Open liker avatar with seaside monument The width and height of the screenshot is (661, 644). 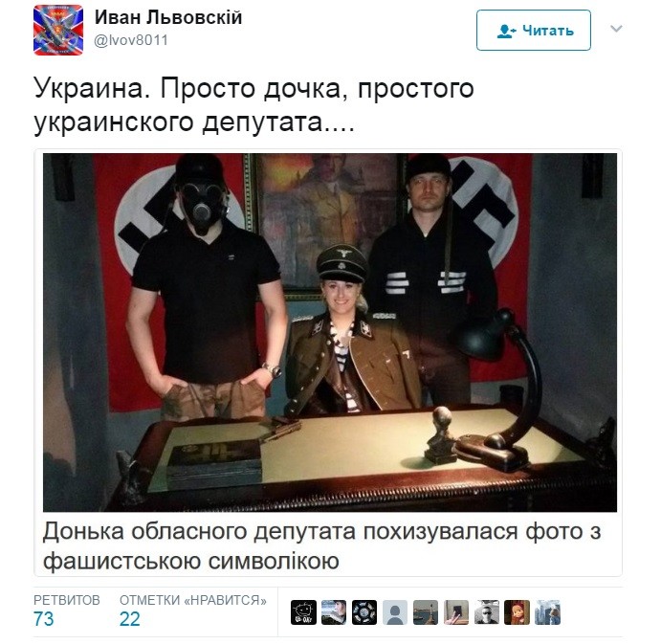point(426,612)
